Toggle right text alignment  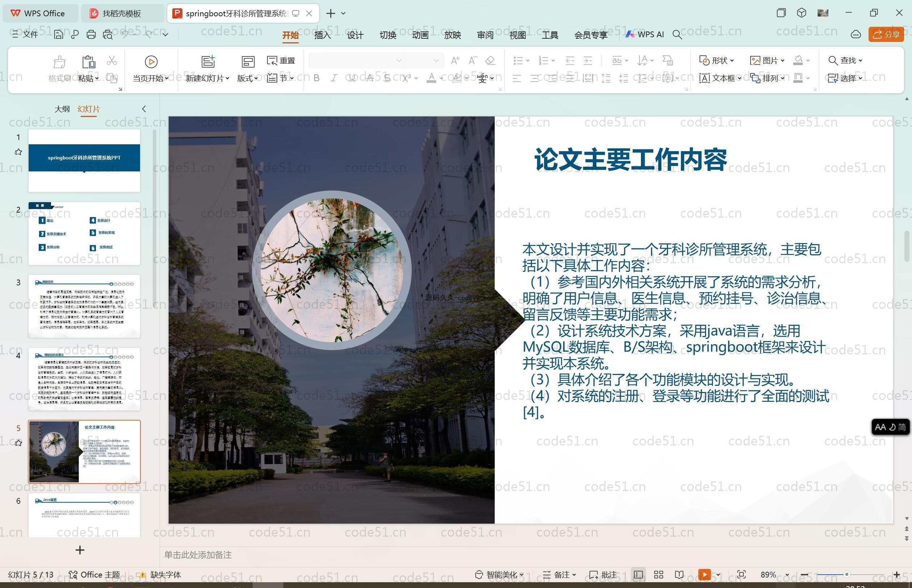point(553,79)
